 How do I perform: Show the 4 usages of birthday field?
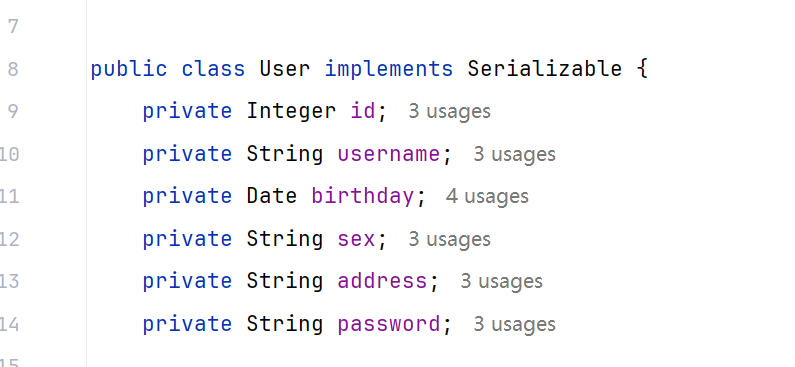[487, 197]
